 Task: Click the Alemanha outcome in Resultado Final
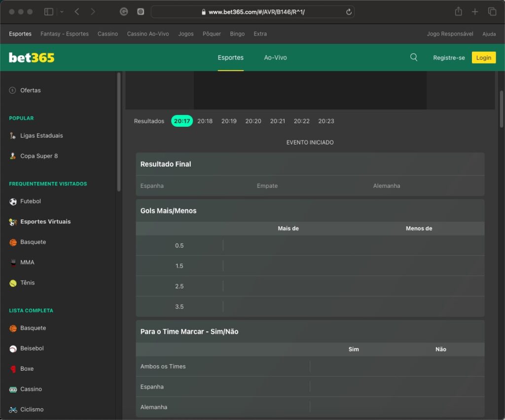[427, 186]
